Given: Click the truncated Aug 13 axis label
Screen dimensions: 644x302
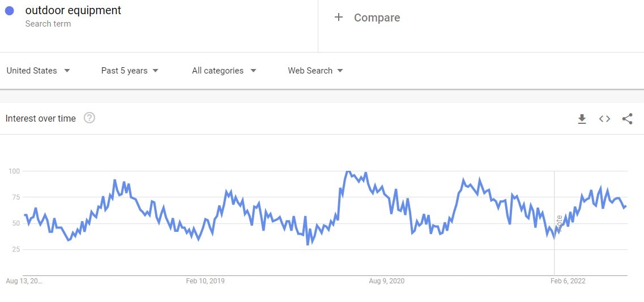Looking at the screenshot, I should 24,281.
